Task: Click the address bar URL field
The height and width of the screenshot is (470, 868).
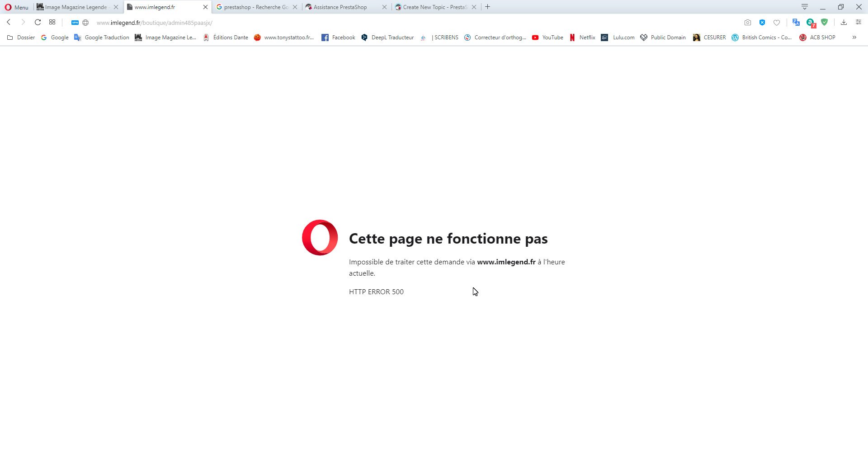Action: (407, 23)
